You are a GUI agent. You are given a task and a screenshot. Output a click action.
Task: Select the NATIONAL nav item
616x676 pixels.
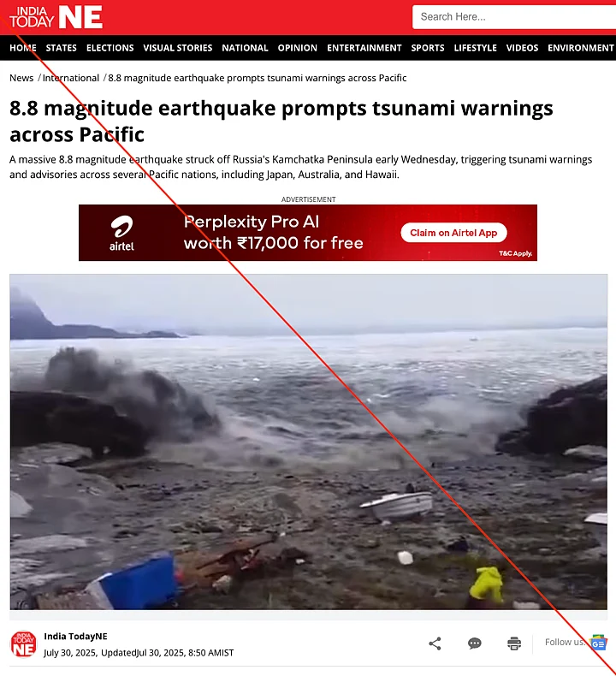pos(245,48)
